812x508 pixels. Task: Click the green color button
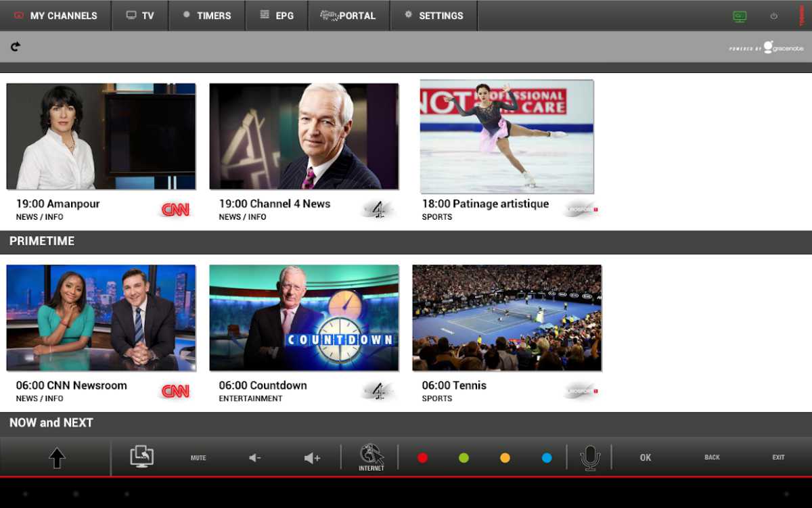click(x=464, y=458)
